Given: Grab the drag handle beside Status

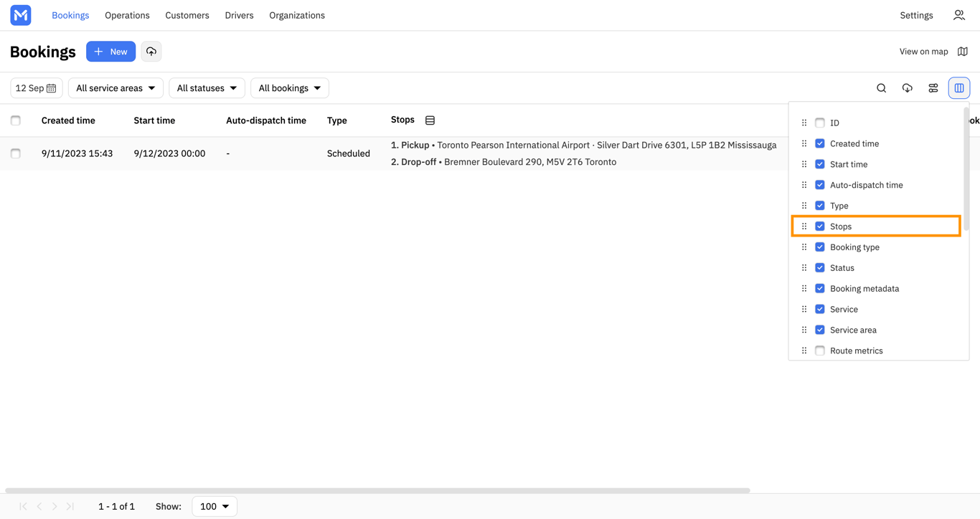Looking at the screenshot, I should (x=804, y=268).
